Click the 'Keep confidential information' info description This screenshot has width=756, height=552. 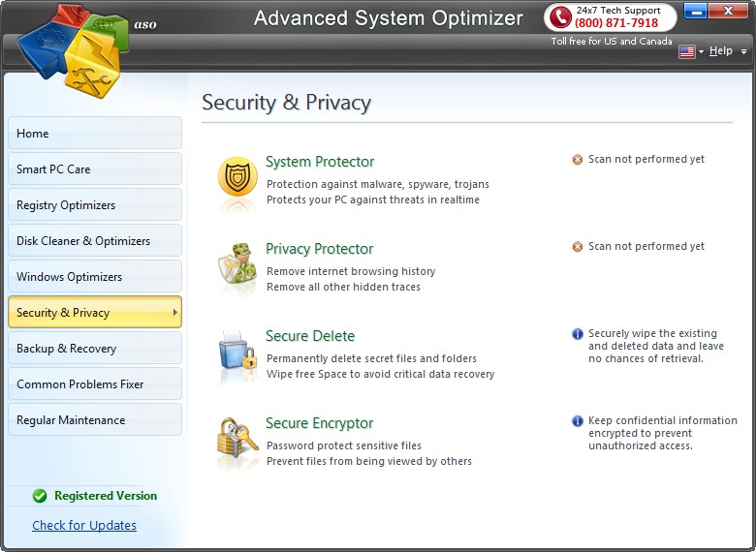[662, 433]
